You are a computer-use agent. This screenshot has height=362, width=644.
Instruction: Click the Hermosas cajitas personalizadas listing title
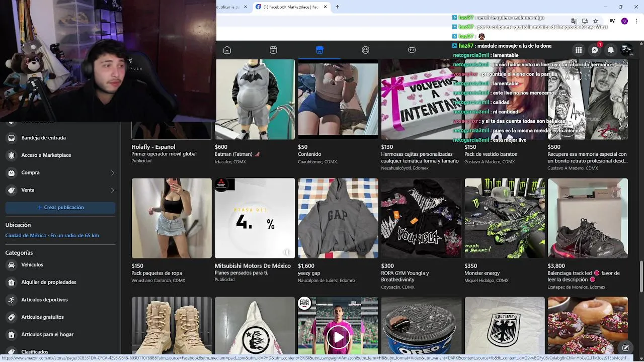coord(420,157)
